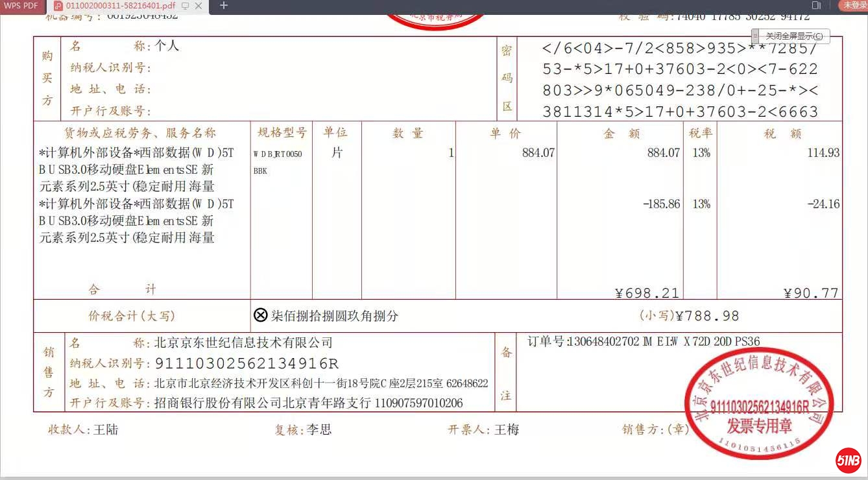Click the 税额 column header
The width and height of the screenshot is (868, 480).
pos(783,134)
